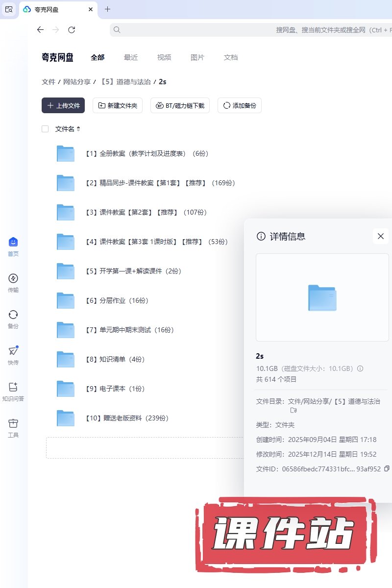Open the 知识问答 sidebar icon
The width and height of the screenshot is (392, 588).
13,388
